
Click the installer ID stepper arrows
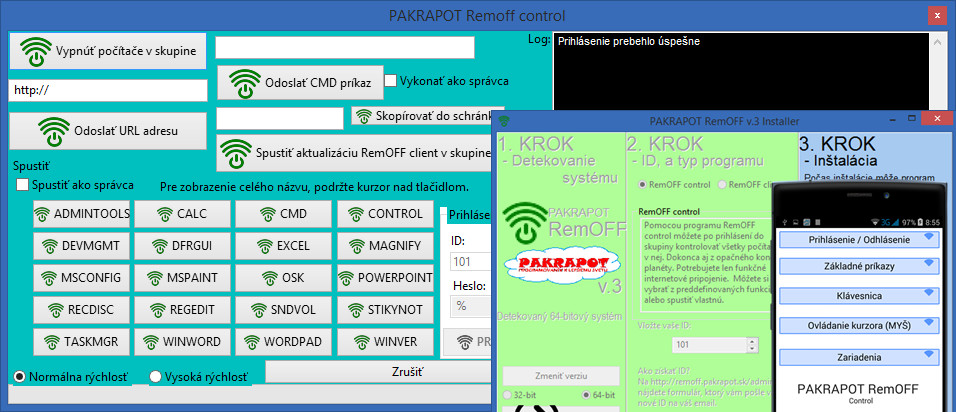click(751, 344)
